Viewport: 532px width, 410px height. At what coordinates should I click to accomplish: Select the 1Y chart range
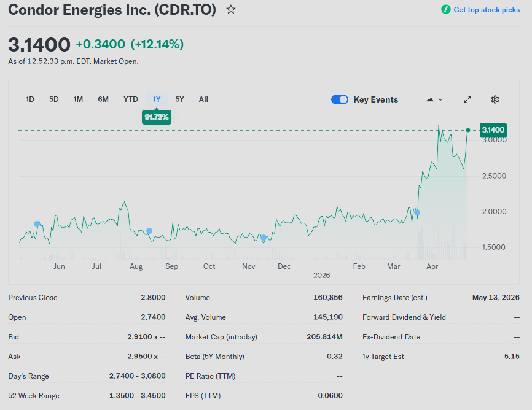coord(157,99)
